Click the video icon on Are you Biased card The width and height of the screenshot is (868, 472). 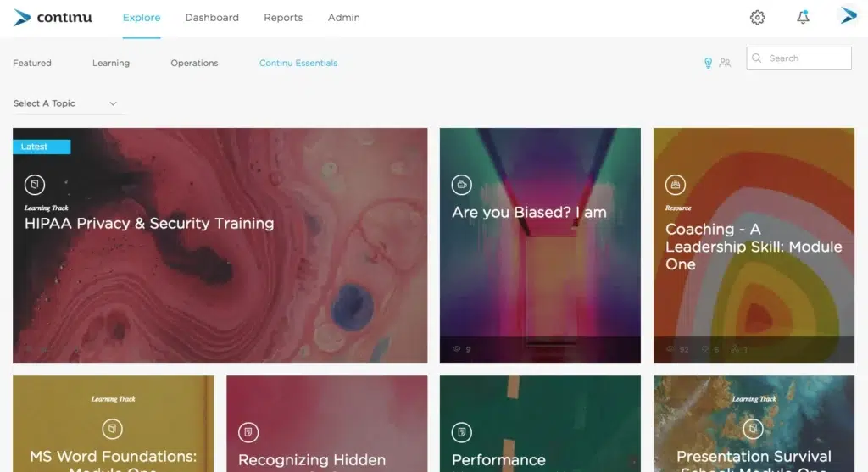coord(461,184)
